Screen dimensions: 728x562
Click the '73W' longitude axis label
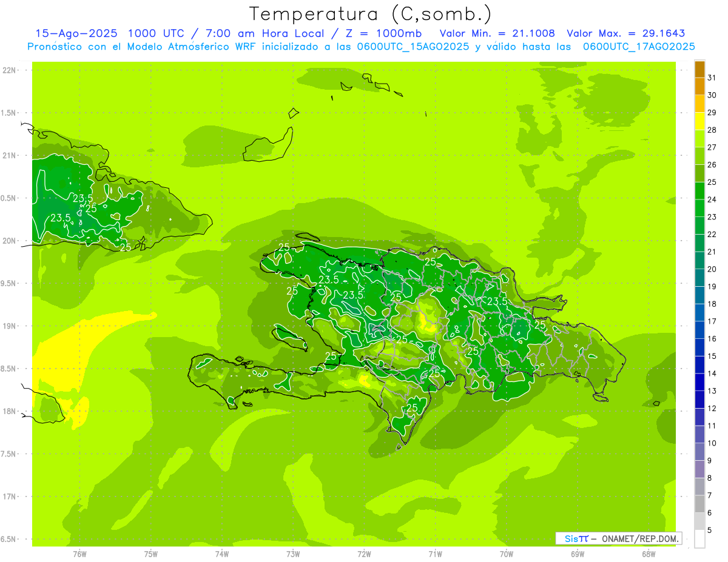click(x=293, y=554)
